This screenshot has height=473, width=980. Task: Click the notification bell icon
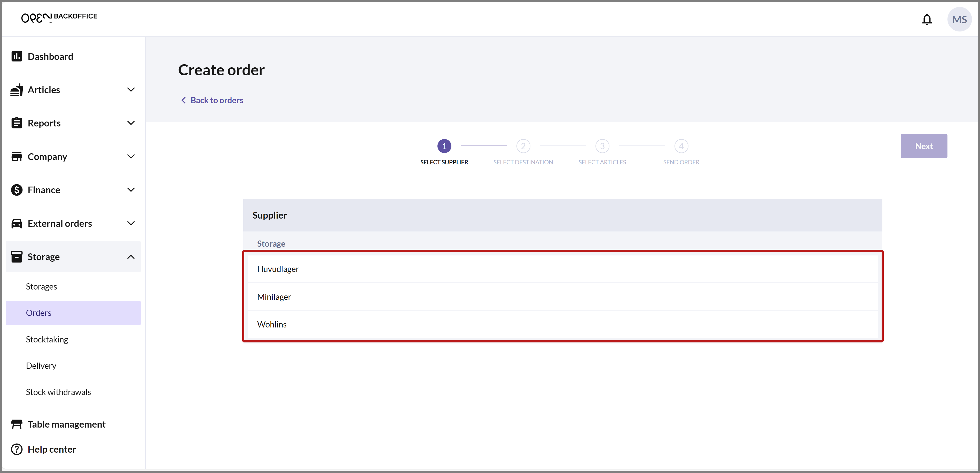(x=927, y=19)
